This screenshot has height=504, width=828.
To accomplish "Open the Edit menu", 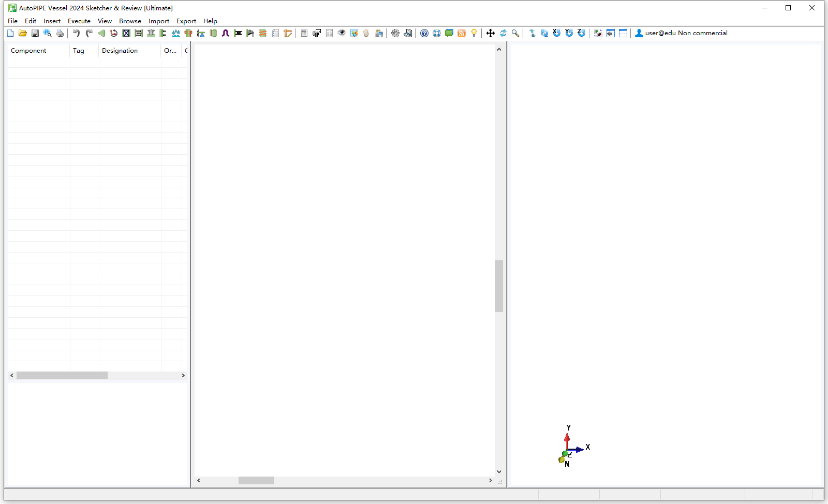I will point(31,21).
